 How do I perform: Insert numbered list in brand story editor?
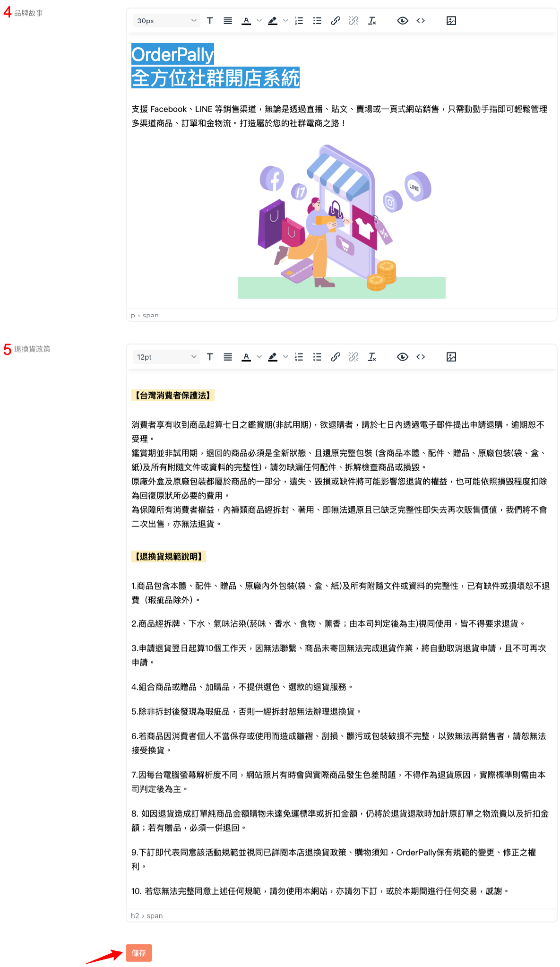tap(299, 21)
